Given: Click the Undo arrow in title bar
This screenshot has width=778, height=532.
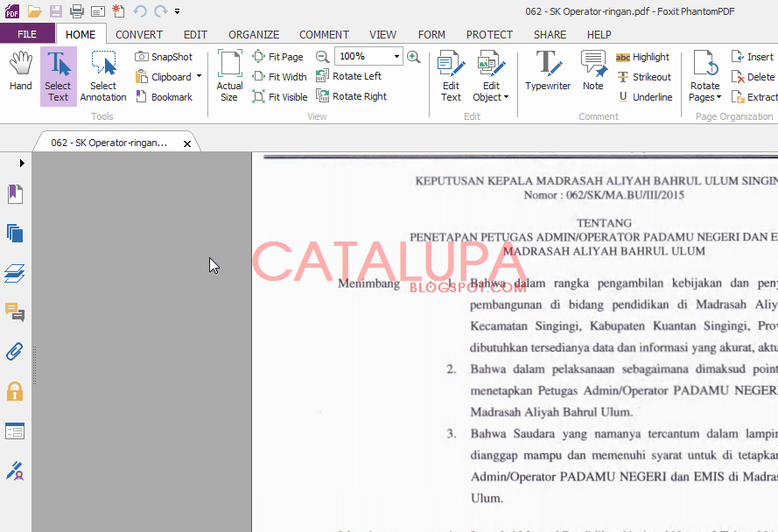Looking at the screenshot, I should click(140, 10).
